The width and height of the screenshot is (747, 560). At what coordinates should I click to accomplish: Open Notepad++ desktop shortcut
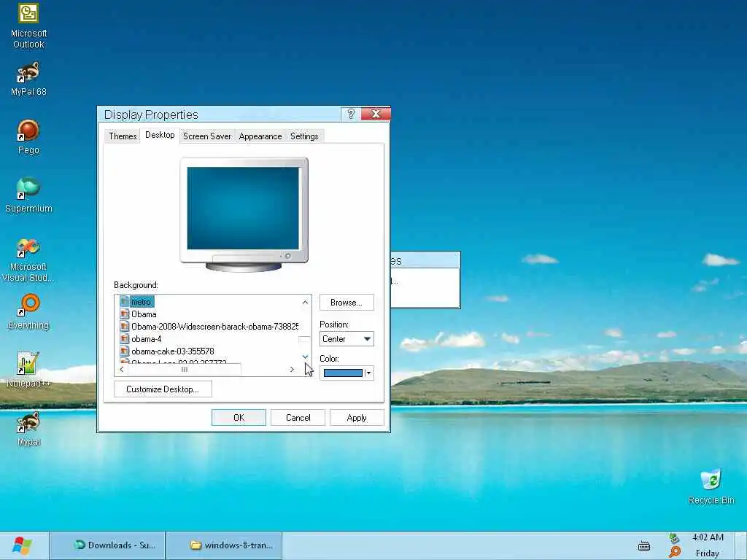[x=28, y=370]
